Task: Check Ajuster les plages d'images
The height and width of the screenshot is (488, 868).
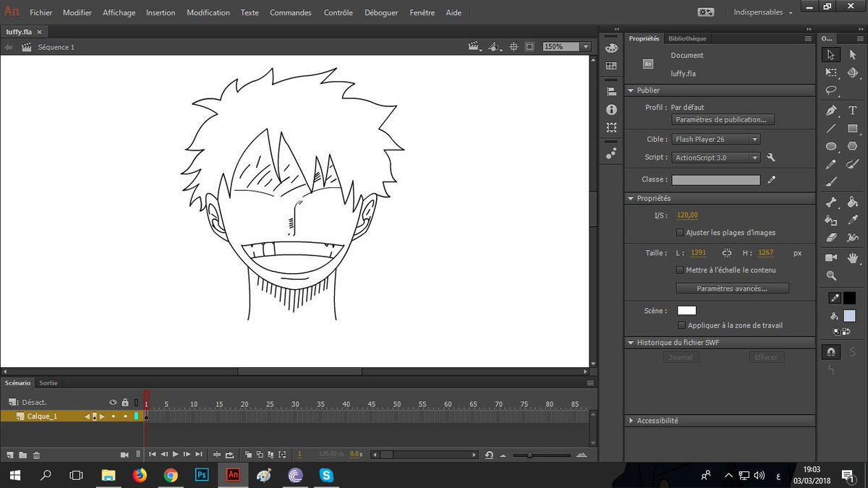Action: point(679,233)
